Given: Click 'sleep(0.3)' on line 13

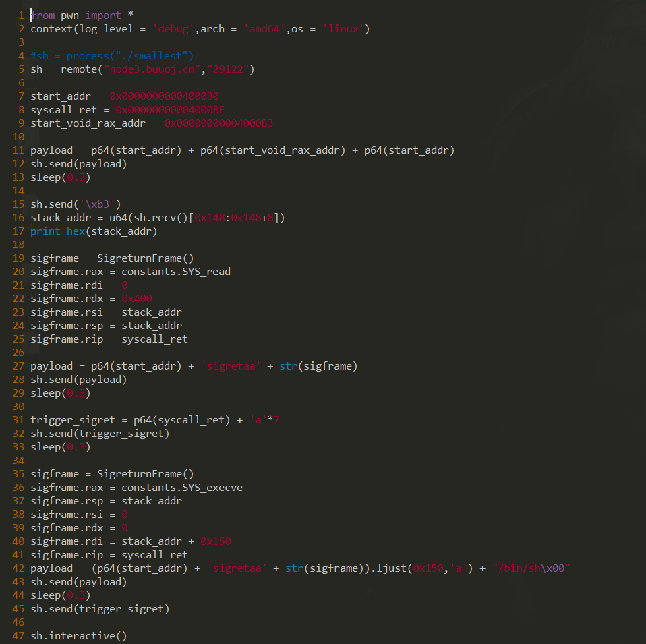Looking at the screenshot, I should (61, 177).
